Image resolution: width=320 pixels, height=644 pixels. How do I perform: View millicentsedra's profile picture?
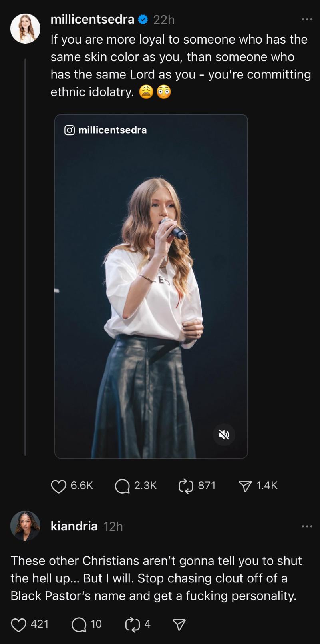coord(25,28)
